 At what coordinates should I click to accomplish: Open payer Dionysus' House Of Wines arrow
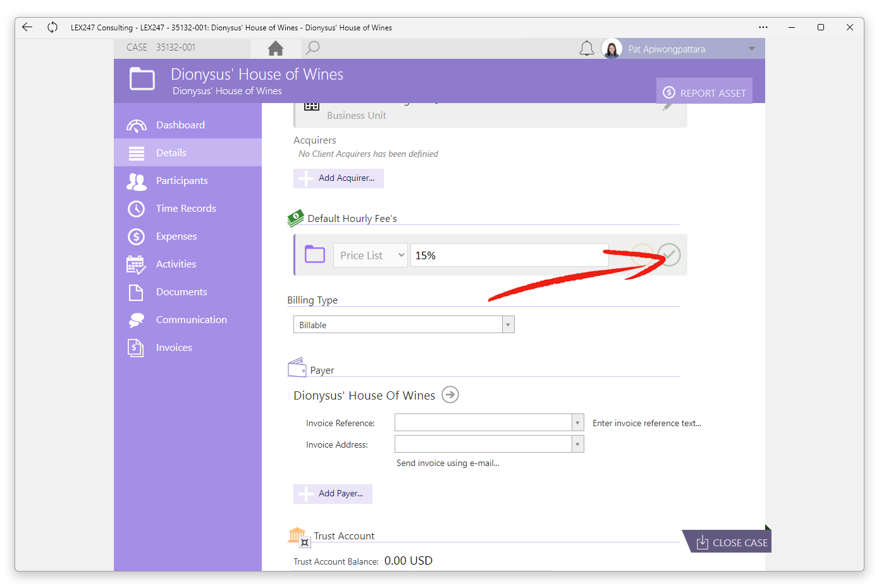click(x=450, y=395)
